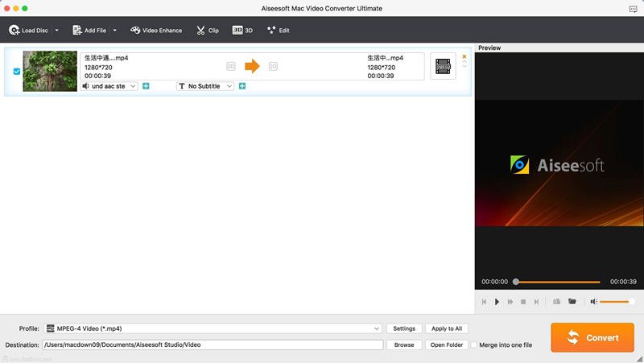Open the No Subtitle dropdown
Image resolution: width=644 pixels, height=363 pixels.
click(205, 86)
